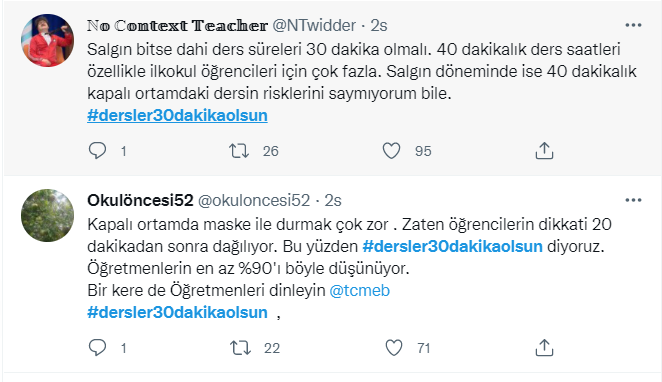Like the tweet by No Context Teacher
The image size is (662, 382).
[x=391, y=151]
